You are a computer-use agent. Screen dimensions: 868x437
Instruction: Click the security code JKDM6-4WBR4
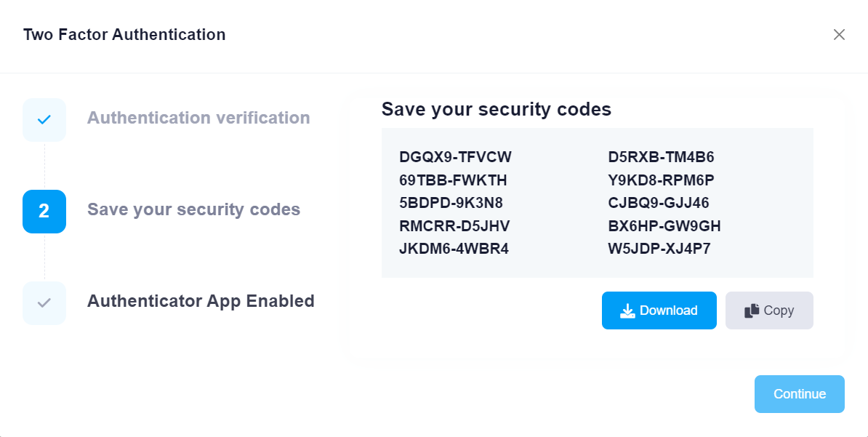(454, 249)
